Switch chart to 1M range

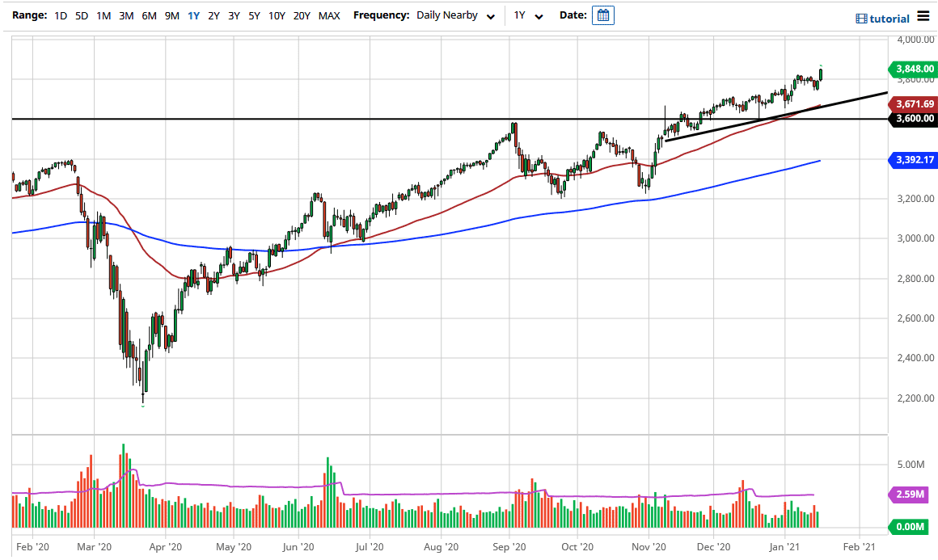pyautogui.click(x=103, y=15)
